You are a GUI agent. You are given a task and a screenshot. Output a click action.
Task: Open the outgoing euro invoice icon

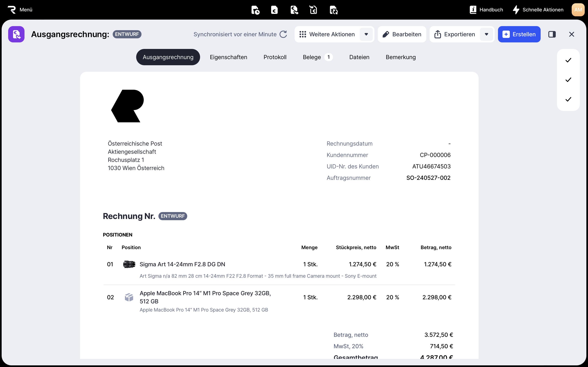tap(294, 10)
